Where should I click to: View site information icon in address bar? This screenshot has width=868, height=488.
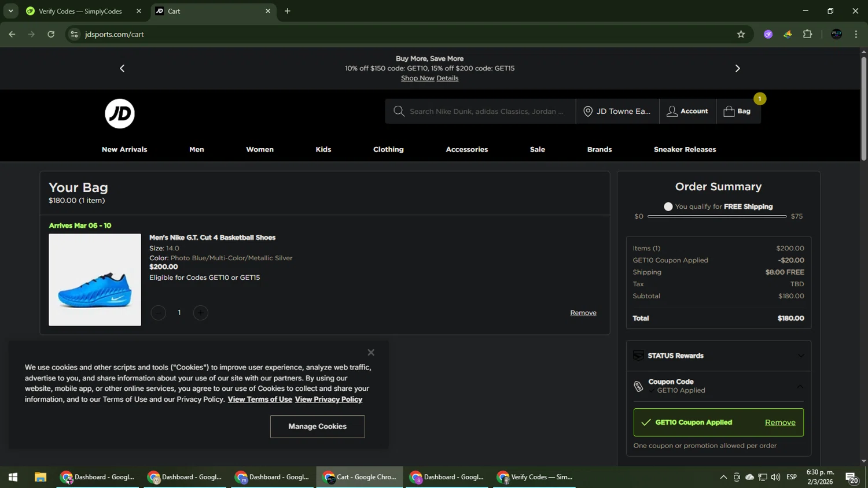74,34
